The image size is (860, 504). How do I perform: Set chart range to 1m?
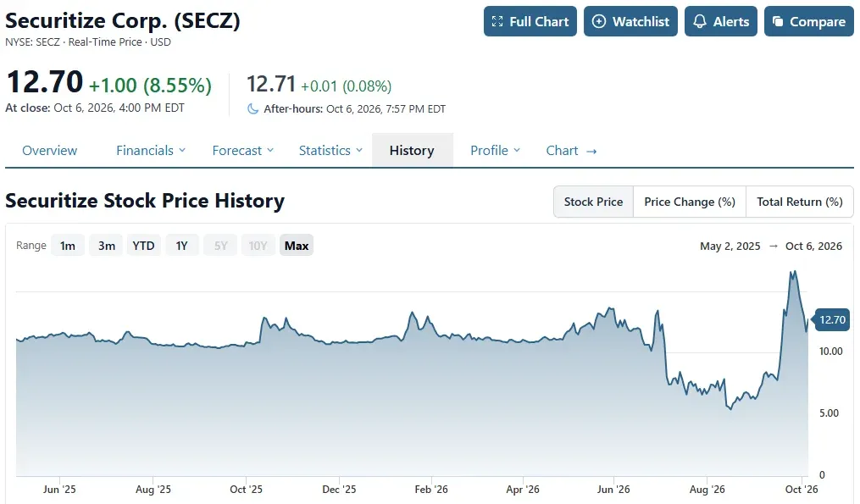[68, 246]
